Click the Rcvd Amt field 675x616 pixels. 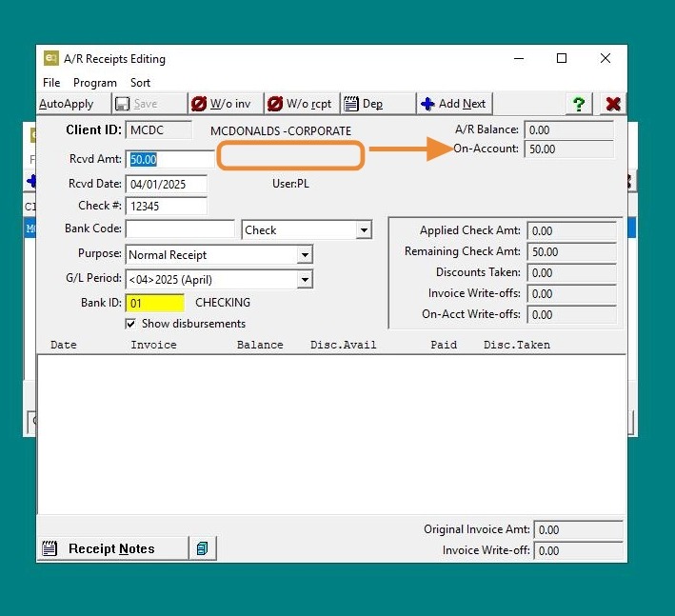169,159
